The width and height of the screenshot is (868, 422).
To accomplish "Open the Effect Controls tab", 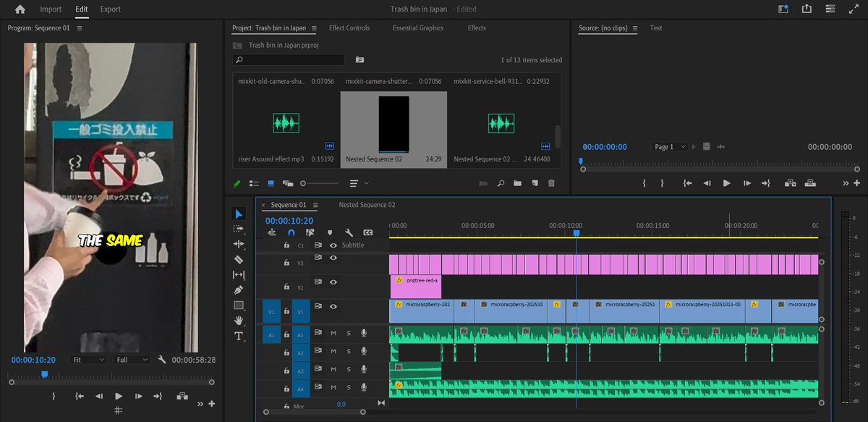I will pyautogui.click(x=349, y=28).
